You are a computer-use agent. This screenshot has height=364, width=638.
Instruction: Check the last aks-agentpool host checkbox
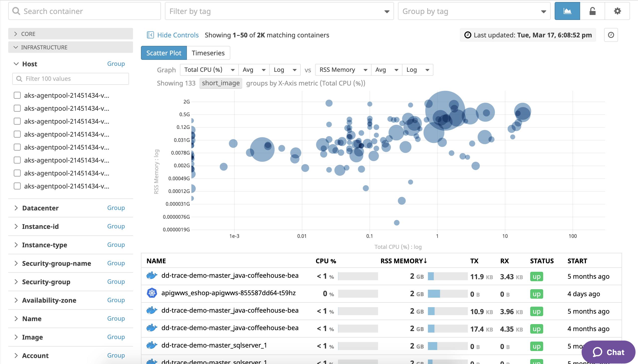point(17,186)
